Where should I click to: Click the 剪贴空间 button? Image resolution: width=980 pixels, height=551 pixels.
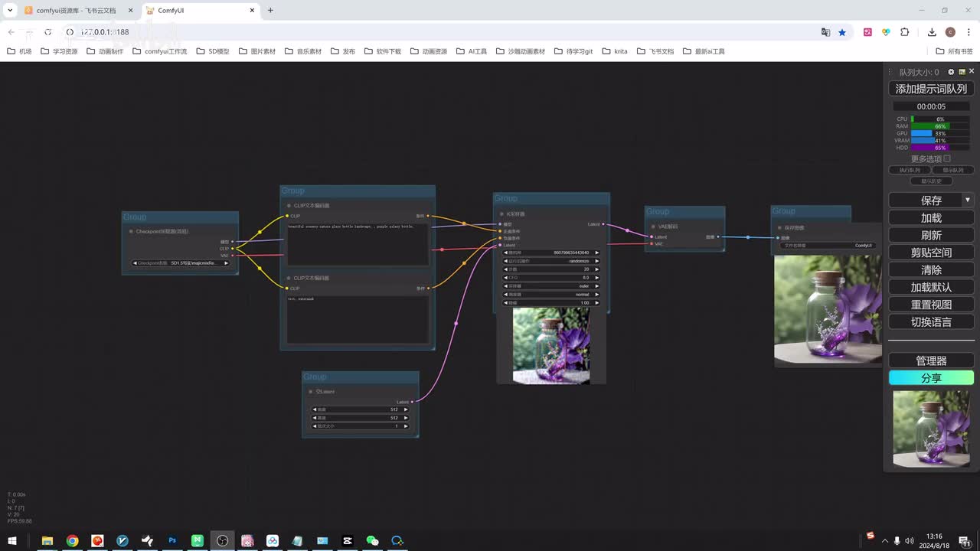[x=931, y=253]
